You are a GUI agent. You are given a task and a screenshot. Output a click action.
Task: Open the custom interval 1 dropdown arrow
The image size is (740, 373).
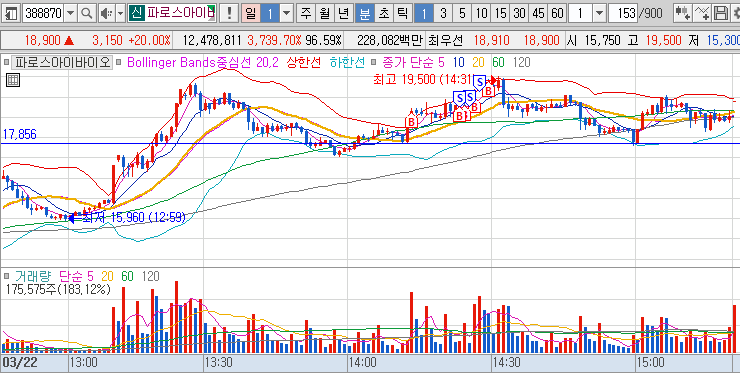tap(599, 13)
